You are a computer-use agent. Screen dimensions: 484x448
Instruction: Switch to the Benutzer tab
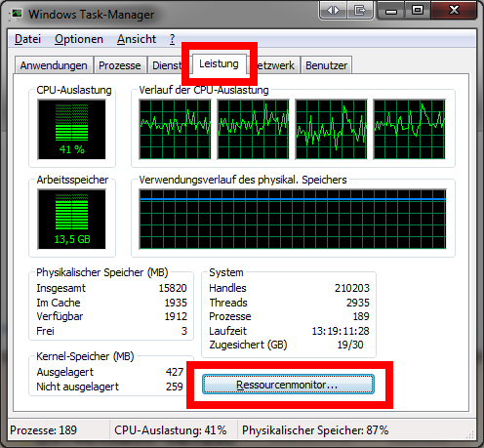tap(326, 65)
